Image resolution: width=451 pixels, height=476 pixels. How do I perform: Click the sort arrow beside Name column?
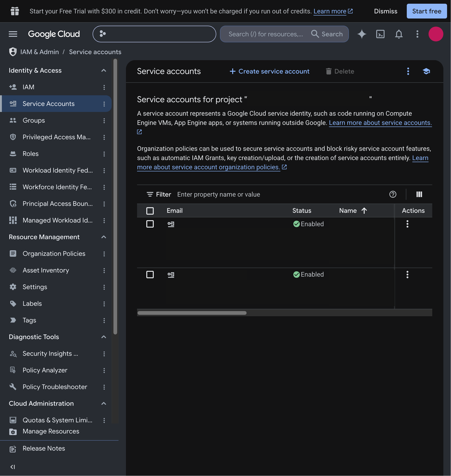click(364, 211)
